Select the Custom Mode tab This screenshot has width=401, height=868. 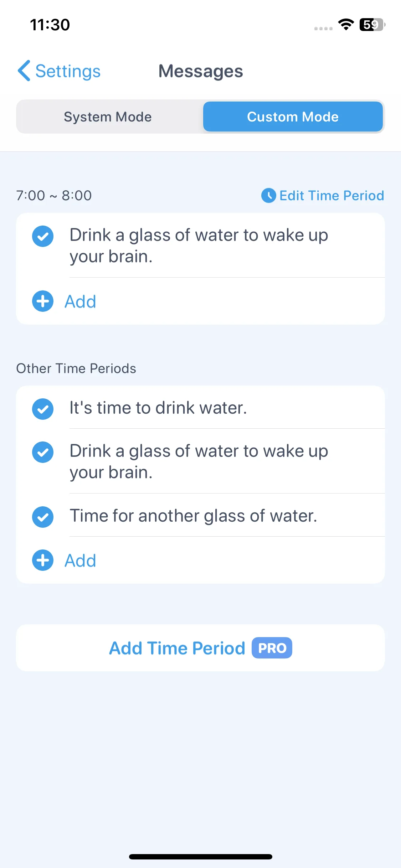(x=293, y=117)
